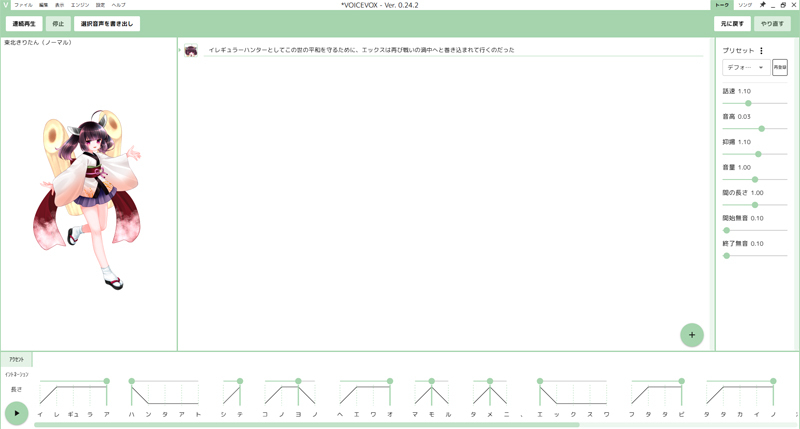Select the アクセント tab
Image resolution: width=800 pixels, height=429 pixels.
point(16,360)
